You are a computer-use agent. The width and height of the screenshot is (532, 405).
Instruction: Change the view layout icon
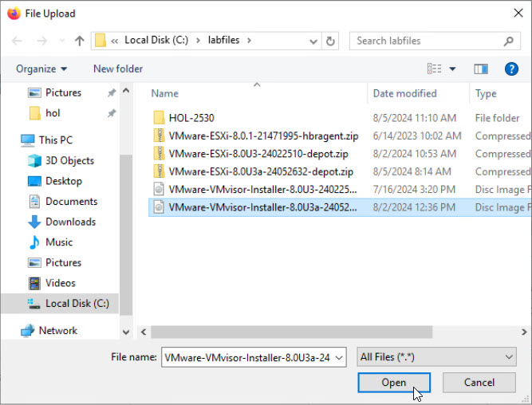click(x=434, y=69)
